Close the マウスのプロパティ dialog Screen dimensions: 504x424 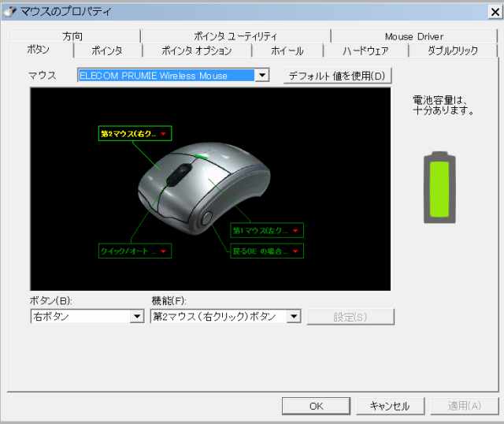point(495,12)
